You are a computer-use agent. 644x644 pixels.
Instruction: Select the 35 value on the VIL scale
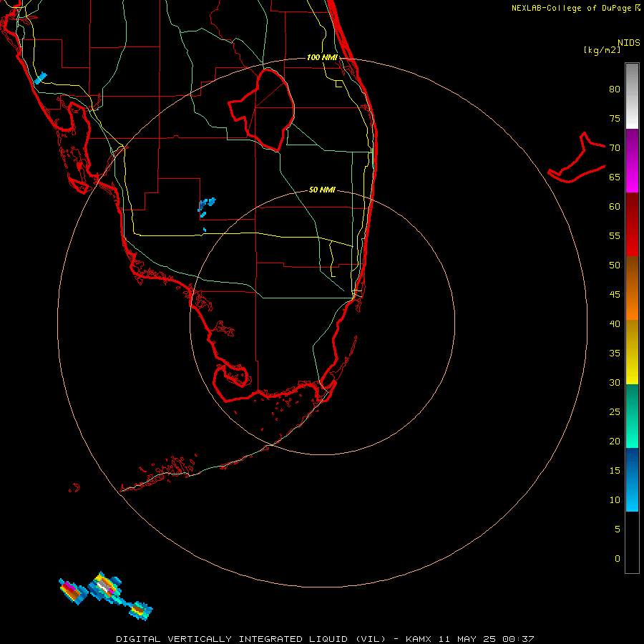[x=615, y=353]
